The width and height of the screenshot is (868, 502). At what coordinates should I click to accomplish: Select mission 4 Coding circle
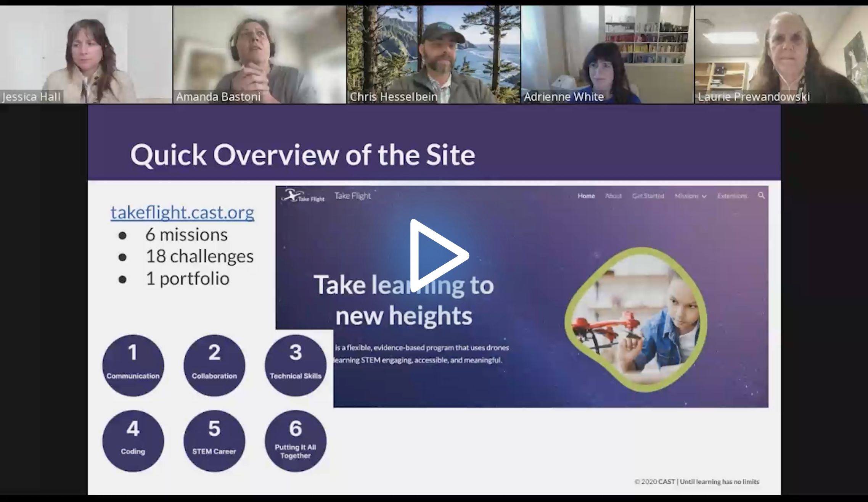(133, 441)
